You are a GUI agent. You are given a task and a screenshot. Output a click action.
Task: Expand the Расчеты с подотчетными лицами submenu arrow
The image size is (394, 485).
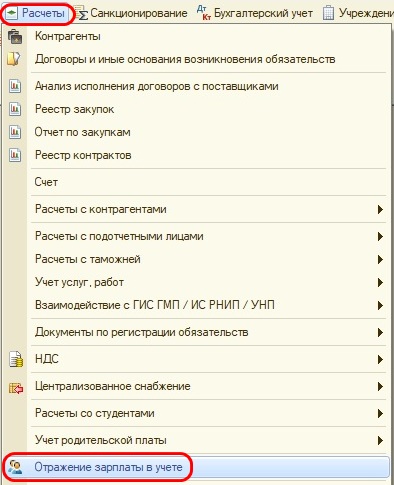tap(380, 236)
